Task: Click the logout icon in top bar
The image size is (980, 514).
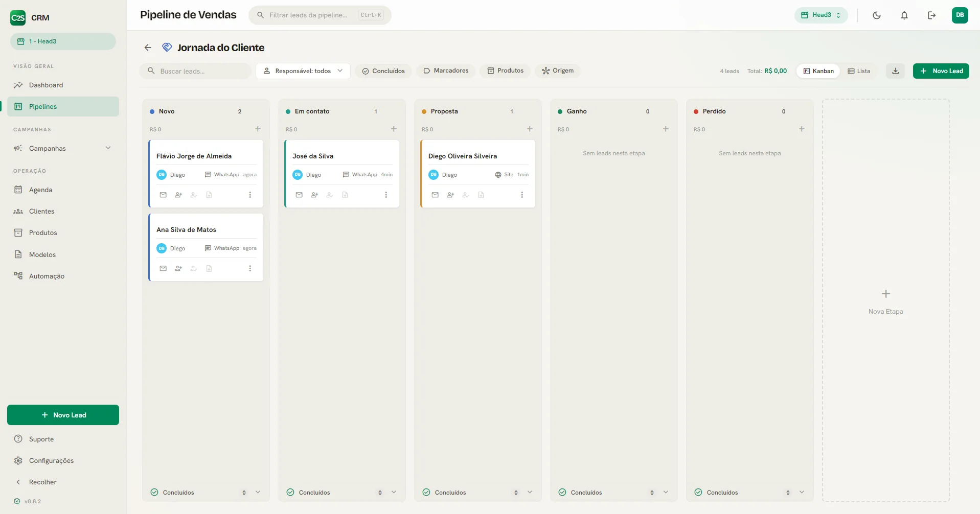Action: [932, 15]
